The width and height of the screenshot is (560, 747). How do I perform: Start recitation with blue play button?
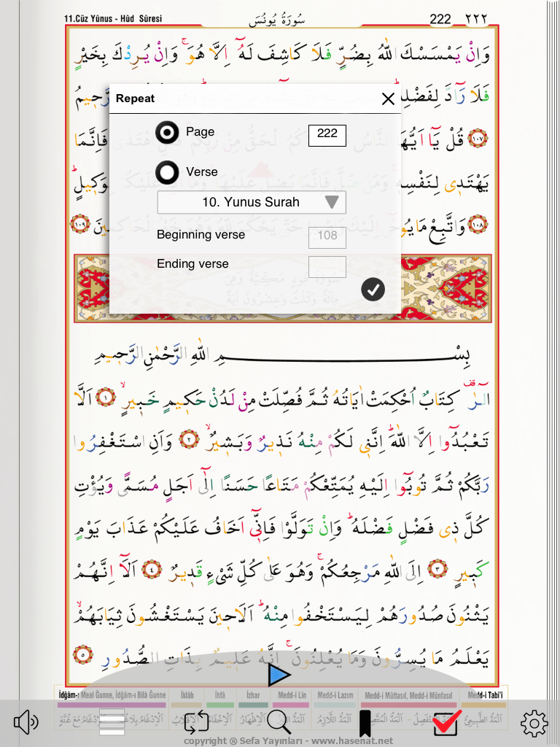pos(279,675)
